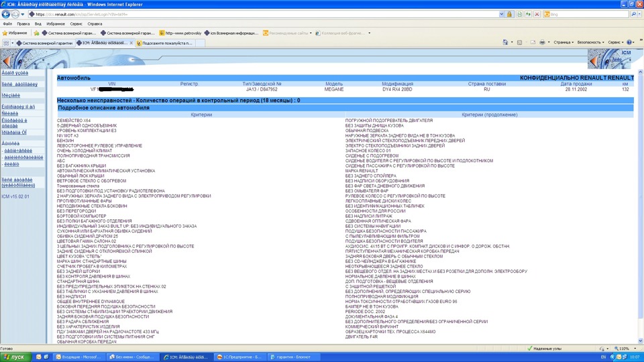Open the recent pages dropdown next to Forward
Image resolution: width=644 pixels, height=362 pixels.
point(23,14)
